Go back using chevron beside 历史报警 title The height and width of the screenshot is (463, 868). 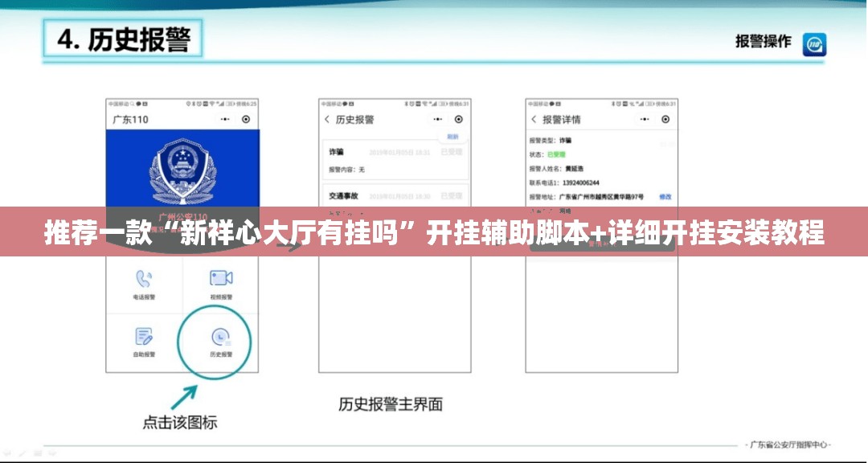[326, 119]
